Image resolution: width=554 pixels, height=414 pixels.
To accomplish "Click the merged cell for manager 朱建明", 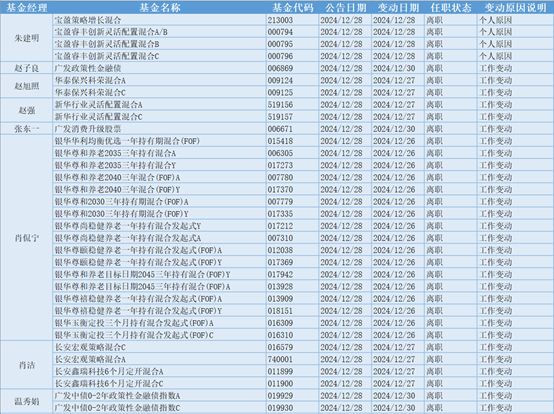I will tap(26, 38).
